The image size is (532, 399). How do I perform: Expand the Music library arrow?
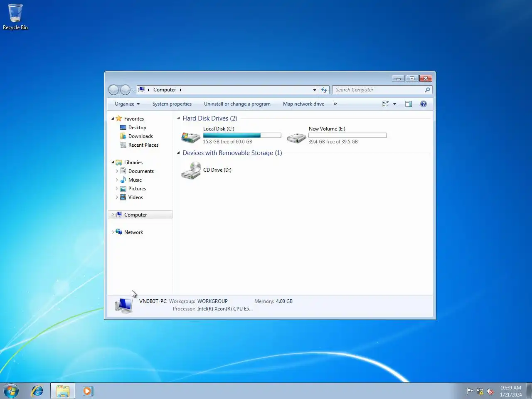coord(117,180)
